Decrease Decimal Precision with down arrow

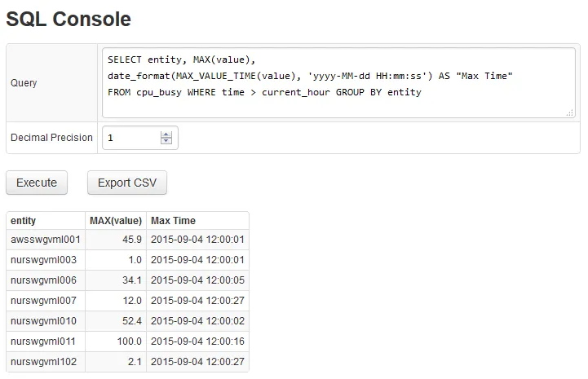[x=166, y=142]
